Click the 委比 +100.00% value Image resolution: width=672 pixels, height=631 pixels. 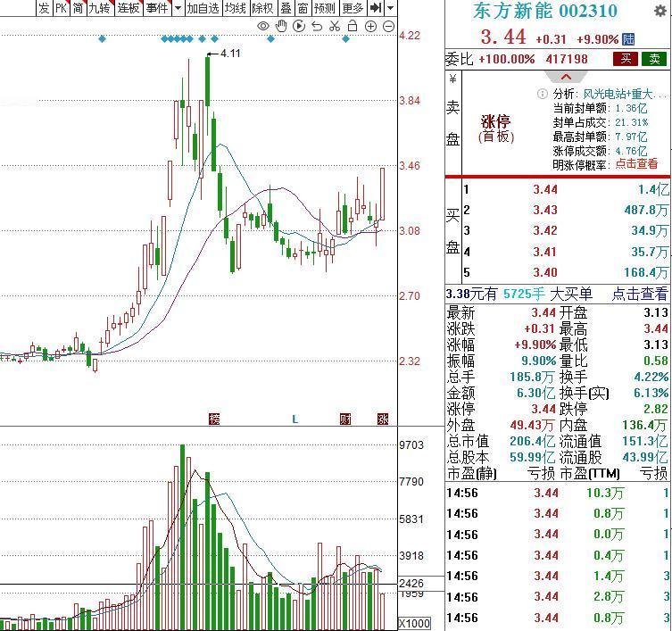coord(507,59)
